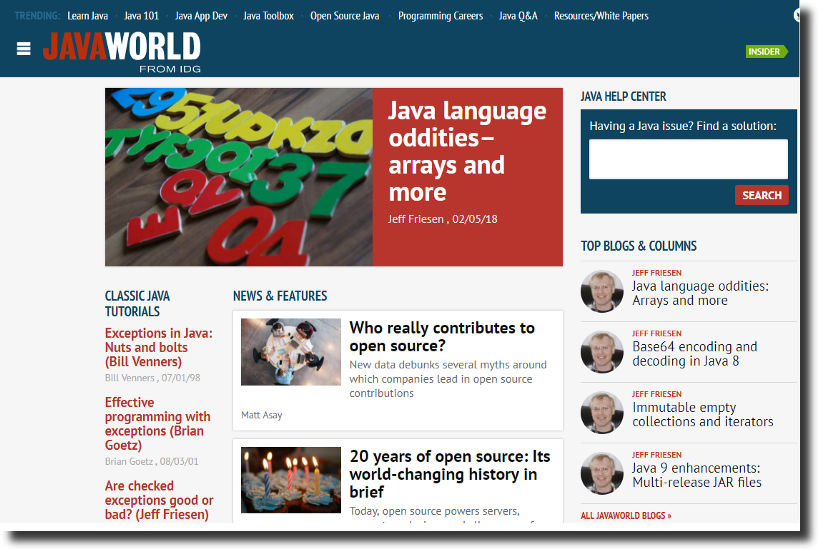The image size is (818, 549).
Task: Click author avatar beside Immutable empty collections post
Action: 602,412
